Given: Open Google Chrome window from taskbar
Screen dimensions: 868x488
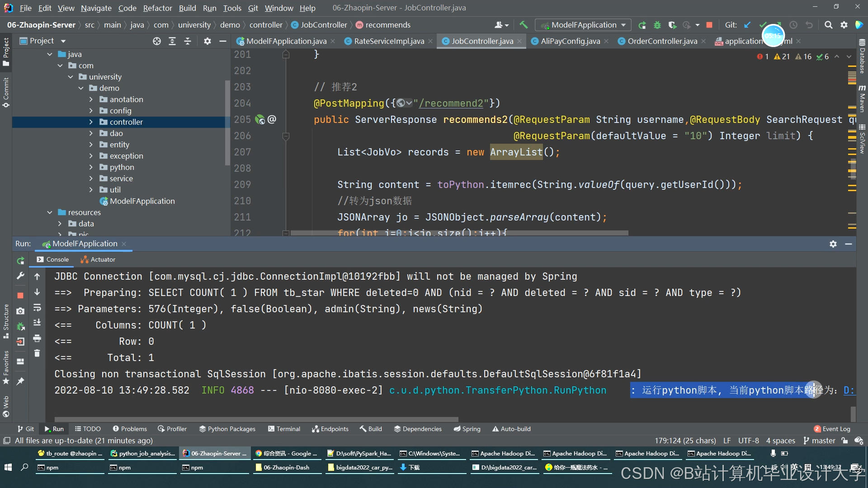Looking at the screenshot, I should point(286,453).
